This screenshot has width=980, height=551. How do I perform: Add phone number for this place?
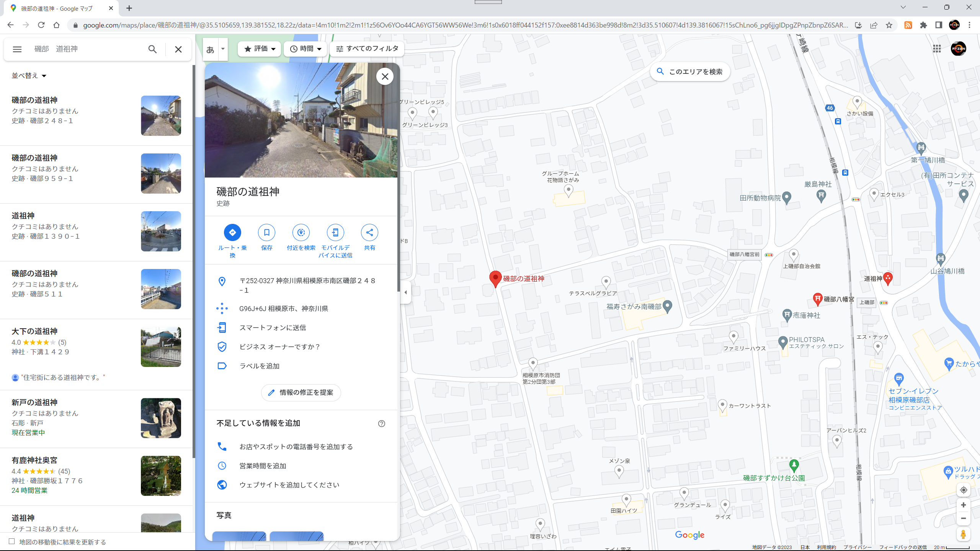[x=301, y=447]
